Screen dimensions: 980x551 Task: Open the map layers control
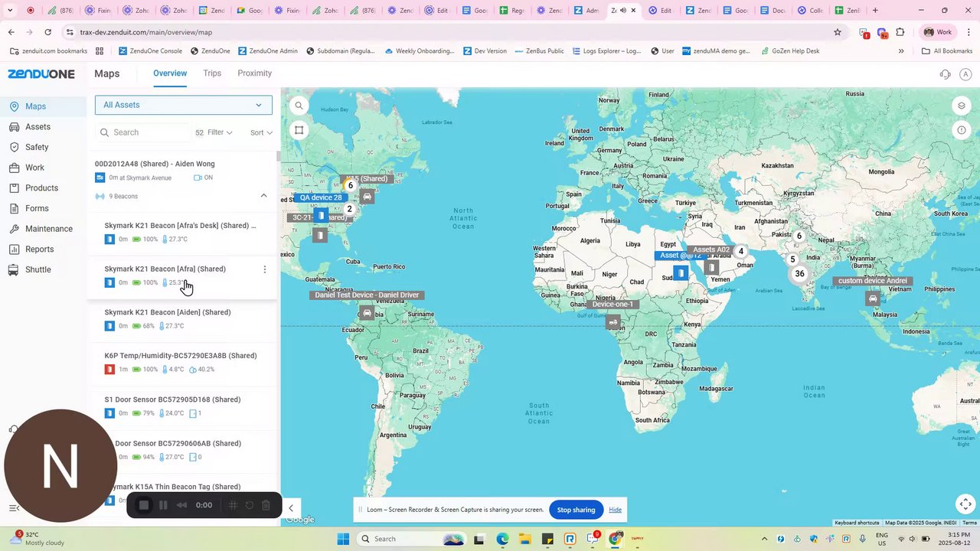click(962, 106)
